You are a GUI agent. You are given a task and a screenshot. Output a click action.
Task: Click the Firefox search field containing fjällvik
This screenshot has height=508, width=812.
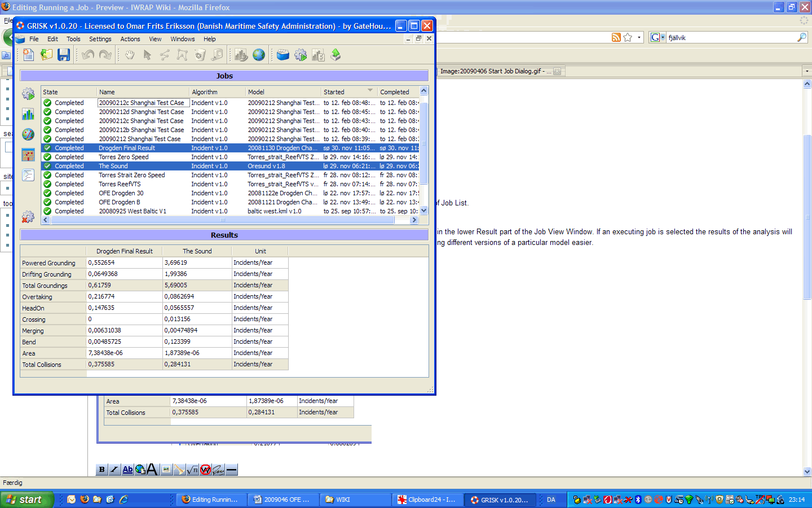731,37
